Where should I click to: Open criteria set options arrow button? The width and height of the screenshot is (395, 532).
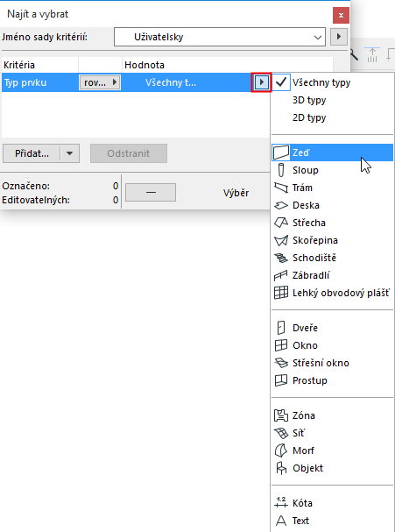tap(338, 37)
